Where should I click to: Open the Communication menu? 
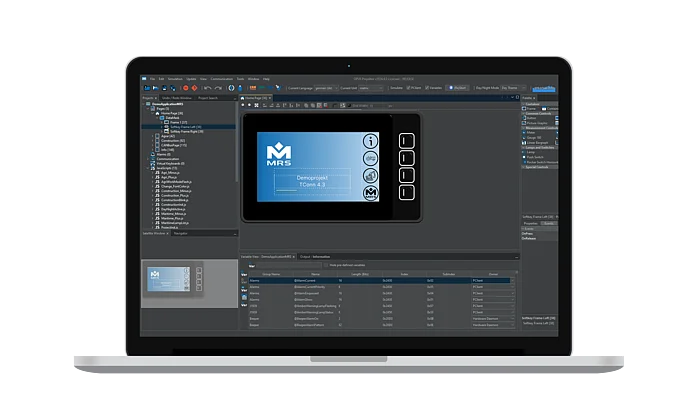tap(221, 79)
